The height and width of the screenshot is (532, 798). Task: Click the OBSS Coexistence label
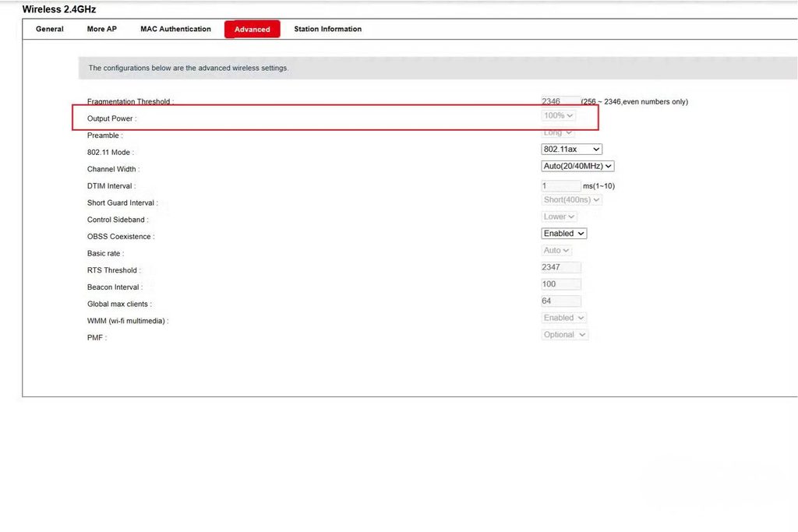[121, 237]
